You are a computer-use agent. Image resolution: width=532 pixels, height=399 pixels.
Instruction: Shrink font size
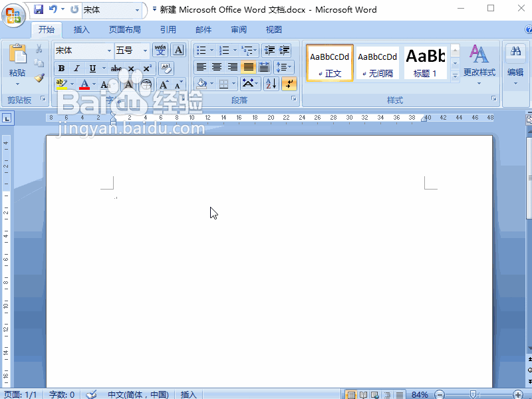(179, 84)
